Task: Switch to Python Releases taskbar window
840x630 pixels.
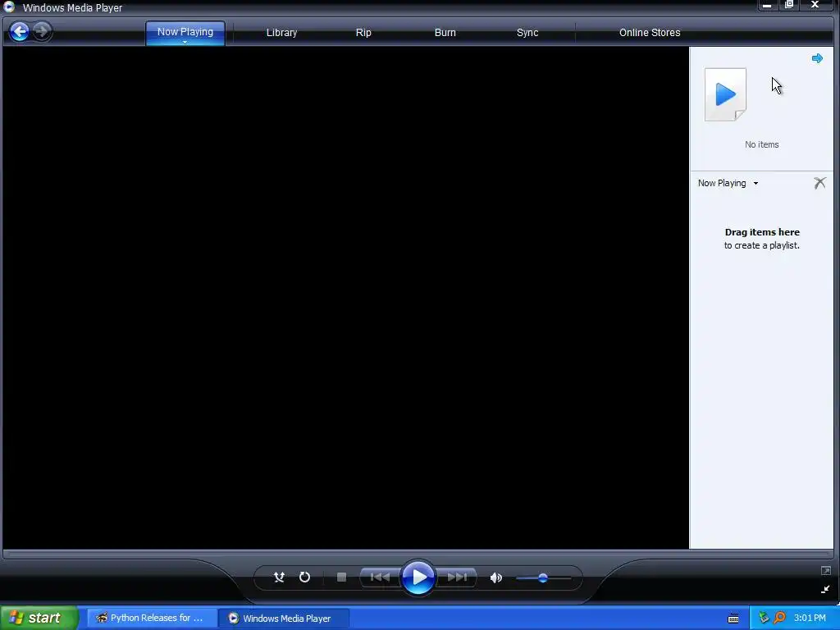Action: [151, 618]
